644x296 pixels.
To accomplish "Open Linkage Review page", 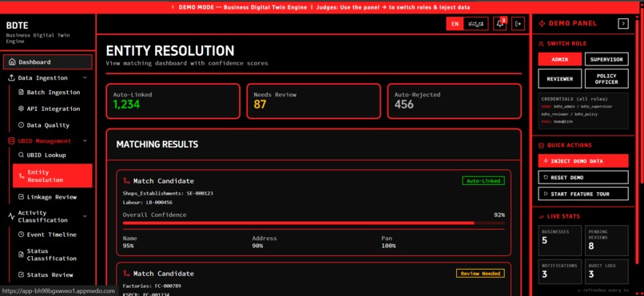I will tap(53, 197).
